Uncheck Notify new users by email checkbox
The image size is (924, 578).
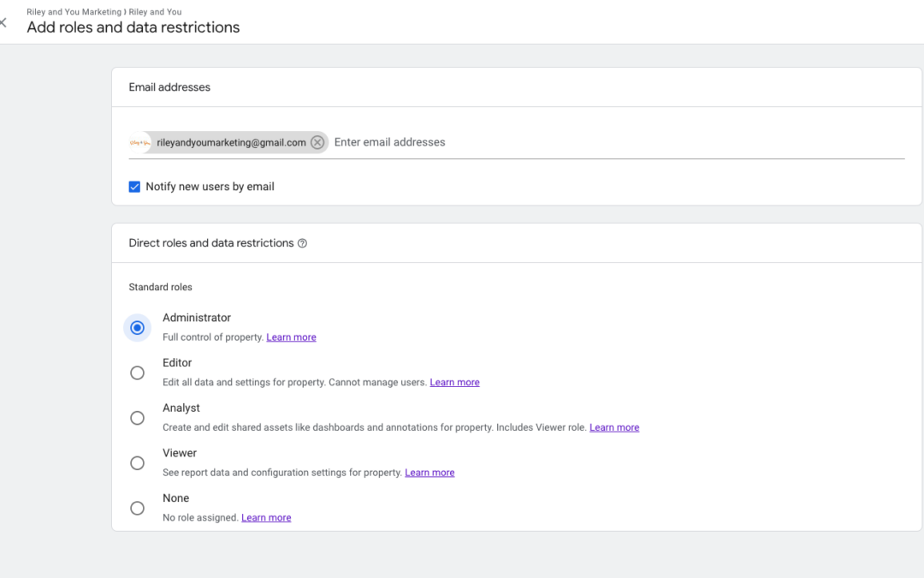[x=134, y=187]
